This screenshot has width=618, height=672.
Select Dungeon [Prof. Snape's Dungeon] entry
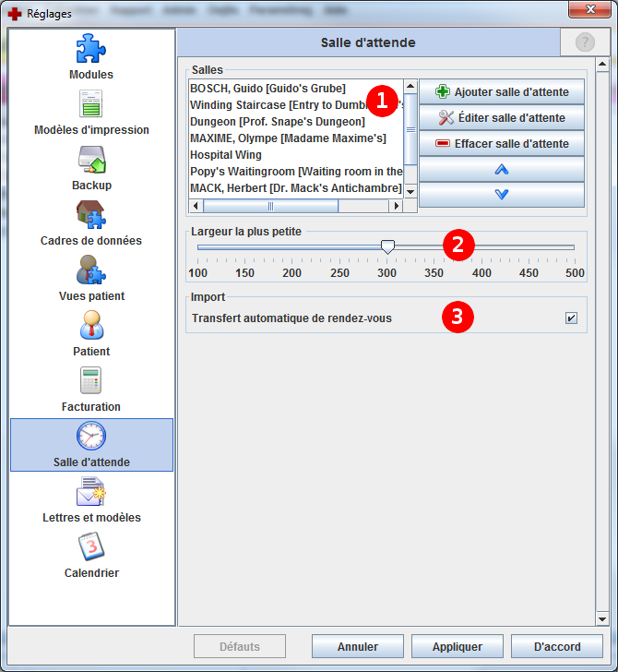[x=277, y=122]
